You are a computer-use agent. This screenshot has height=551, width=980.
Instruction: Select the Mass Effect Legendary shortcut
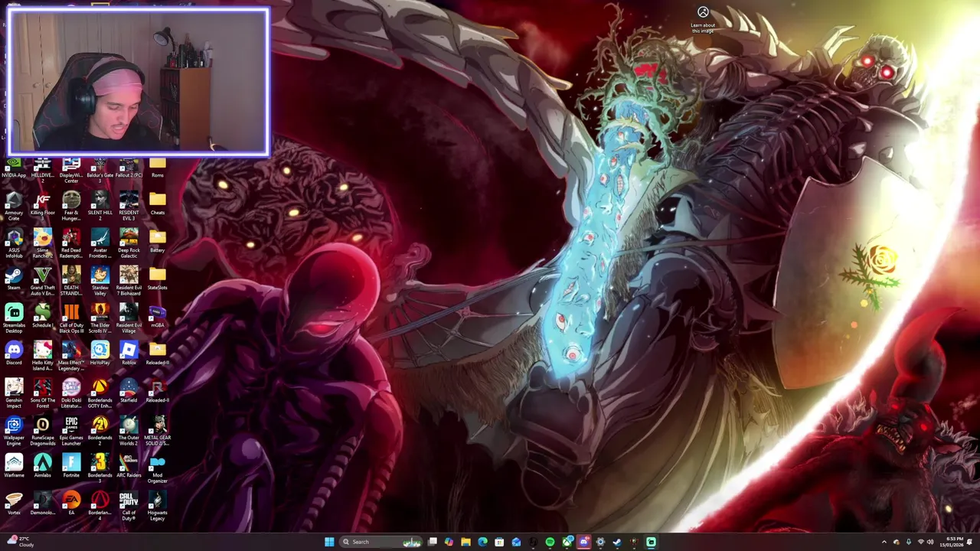[71, 357]
